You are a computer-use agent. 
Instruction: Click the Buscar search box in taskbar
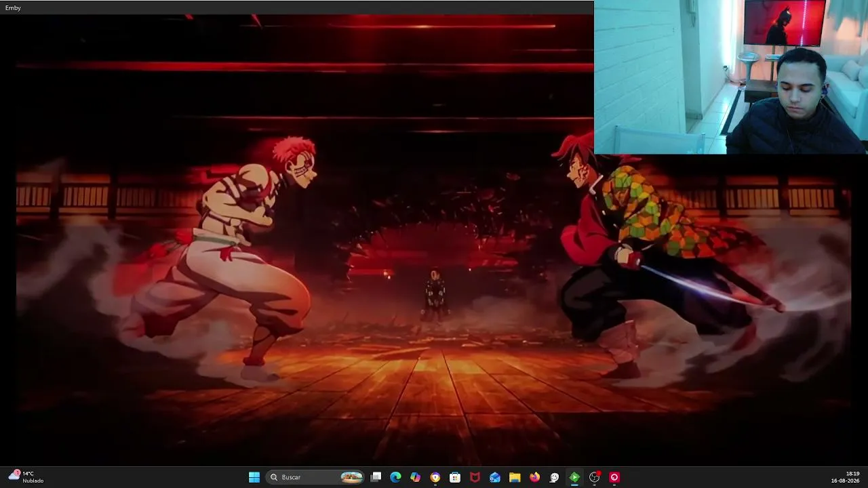point(316,477)
